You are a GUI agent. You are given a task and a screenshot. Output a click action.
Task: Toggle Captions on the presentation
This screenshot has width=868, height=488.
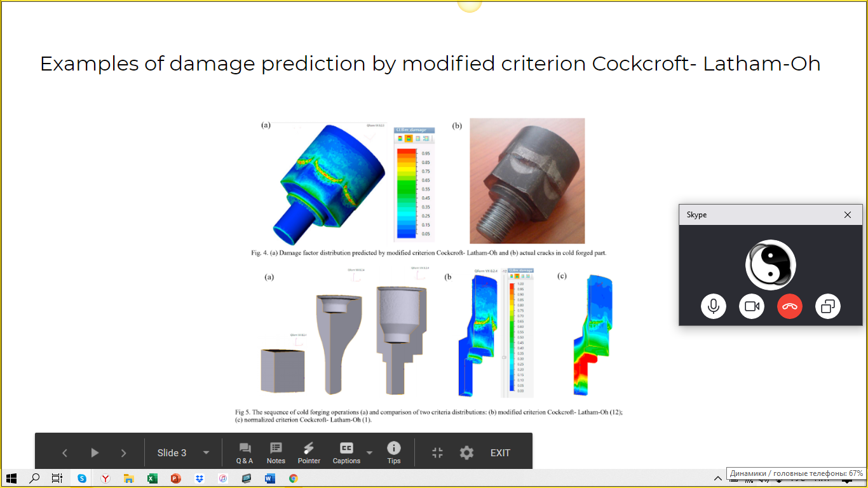click(x=346, y=453)
